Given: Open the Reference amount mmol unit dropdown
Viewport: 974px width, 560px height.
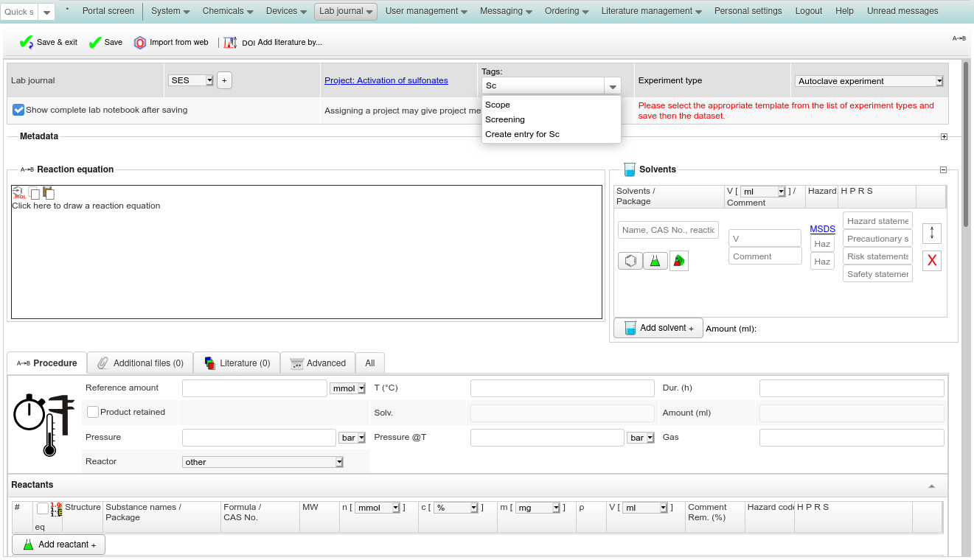Looking at the screenshot, I should (x=348, y=388).
